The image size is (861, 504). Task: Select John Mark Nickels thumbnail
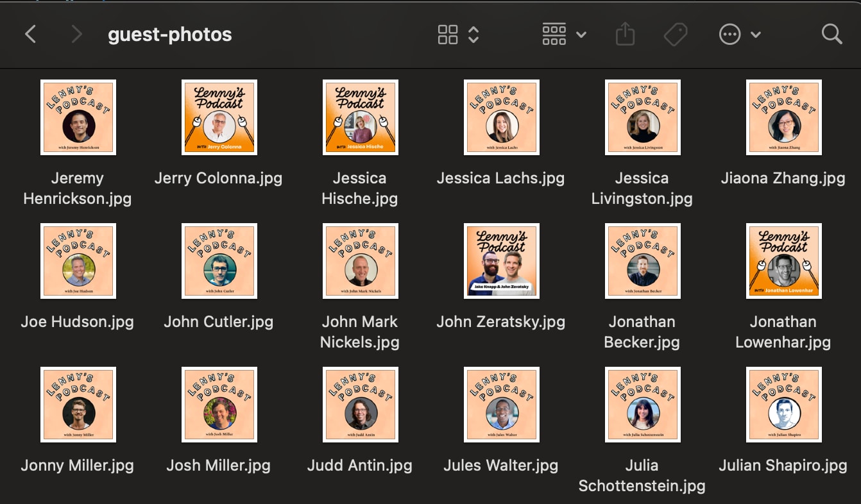click(361, 261)
